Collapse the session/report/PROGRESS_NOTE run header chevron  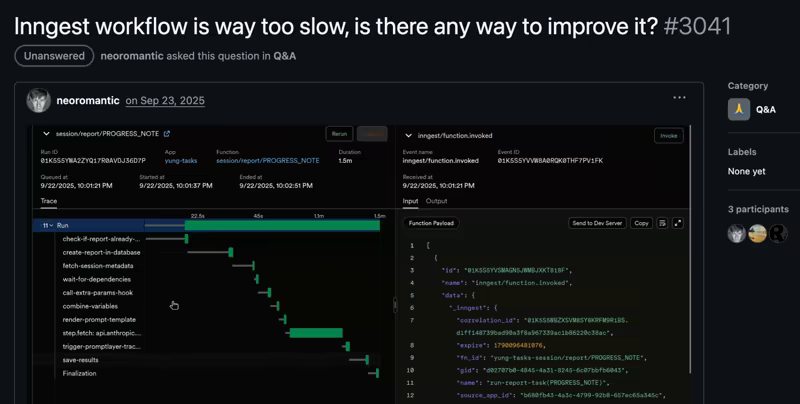pyautogui.click(x=46, y=134)
